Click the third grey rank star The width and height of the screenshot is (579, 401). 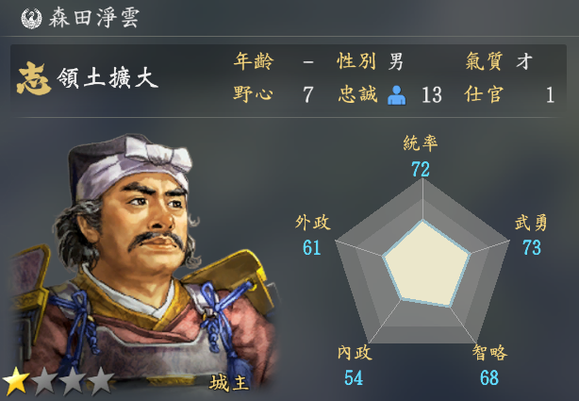(x=73, y=380)
